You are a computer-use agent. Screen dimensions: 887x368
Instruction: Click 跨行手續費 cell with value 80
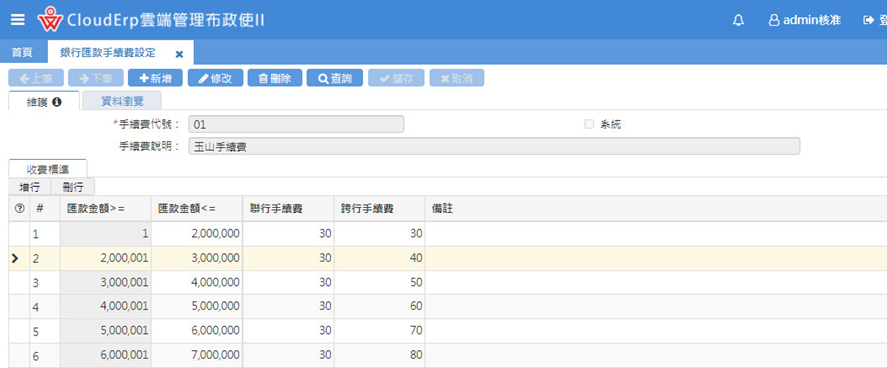tap(380, 355)
